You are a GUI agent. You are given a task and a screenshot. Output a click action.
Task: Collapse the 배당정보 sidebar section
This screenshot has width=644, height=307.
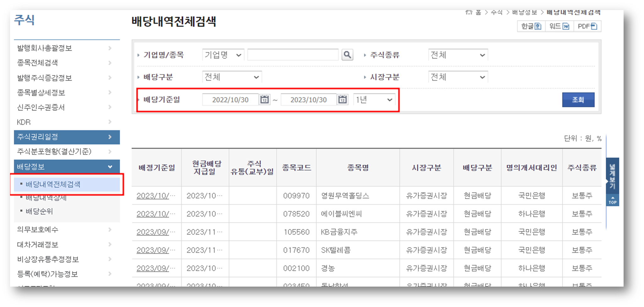110,167
